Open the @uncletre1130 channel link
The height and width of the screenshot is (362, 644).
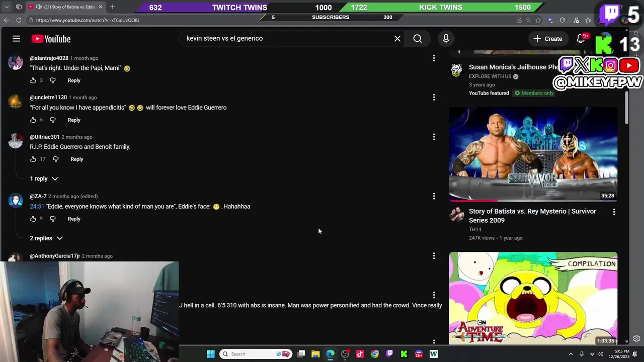[x=48, y=98]
